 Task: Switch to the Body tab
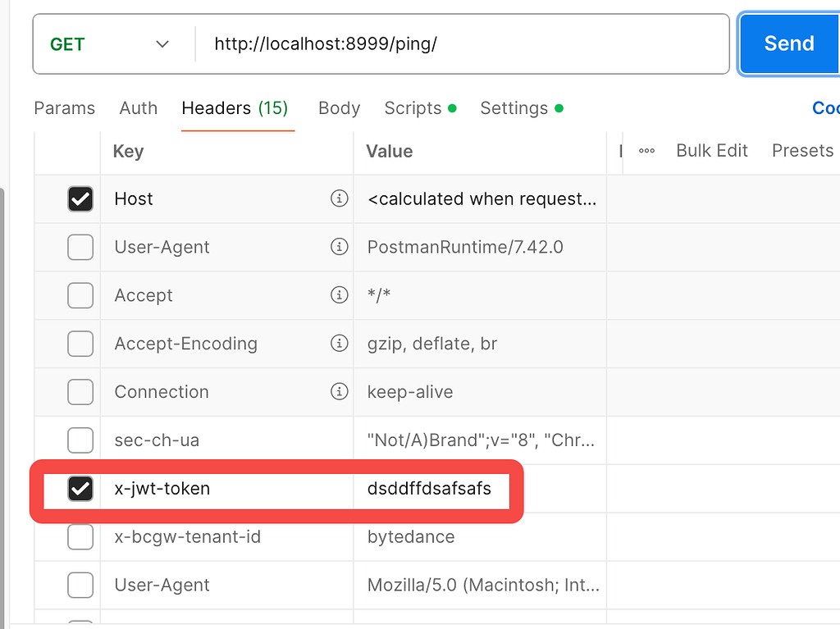[339, 107]
